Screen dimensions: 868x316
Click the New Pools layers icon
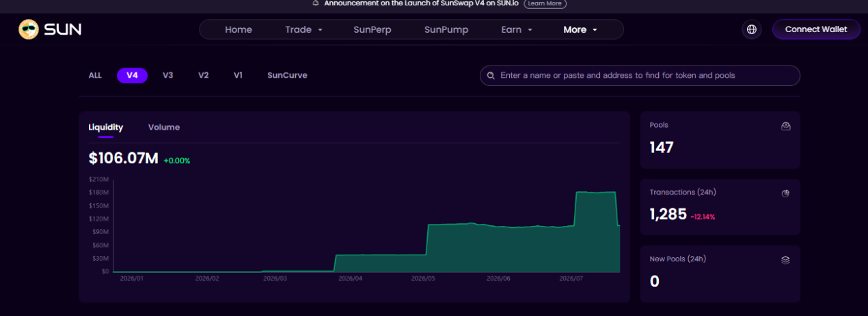pyautogui.click(x=785, y=260)
